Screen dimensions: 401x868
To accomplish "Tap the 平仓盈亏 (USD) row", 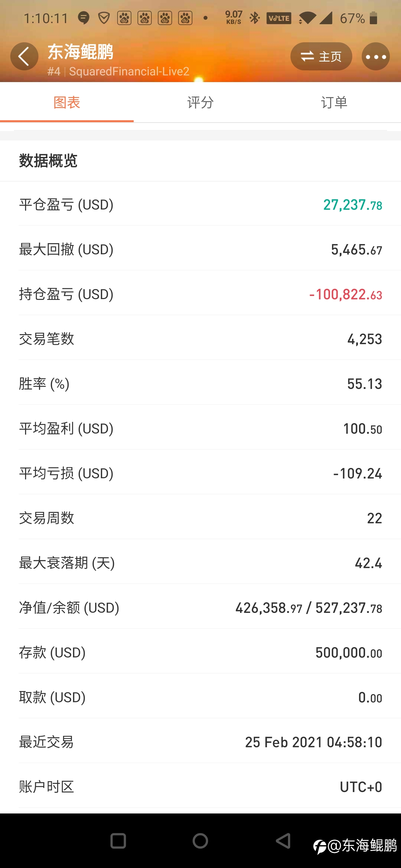I will [x=200, y=204].
